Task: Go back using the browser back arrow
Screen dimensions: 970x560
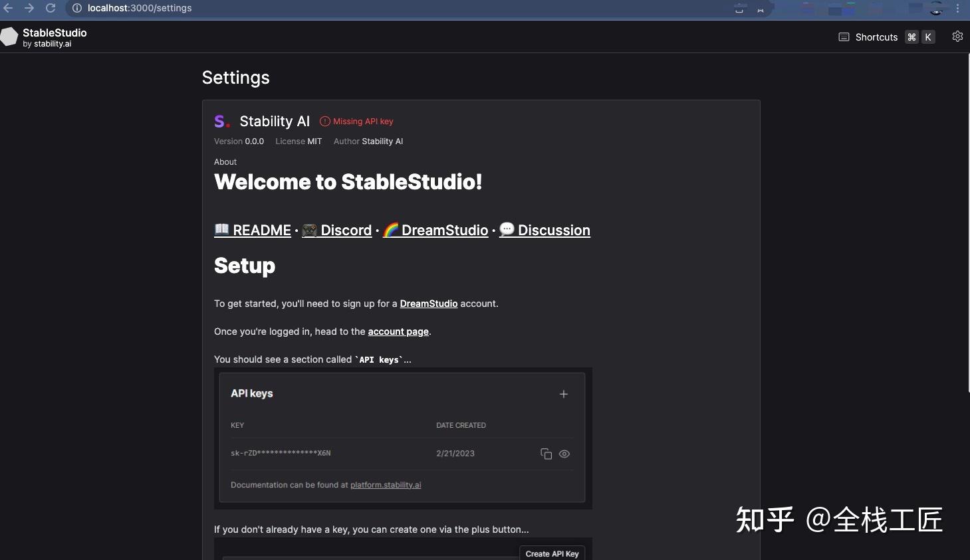Action: coord(8,8)
